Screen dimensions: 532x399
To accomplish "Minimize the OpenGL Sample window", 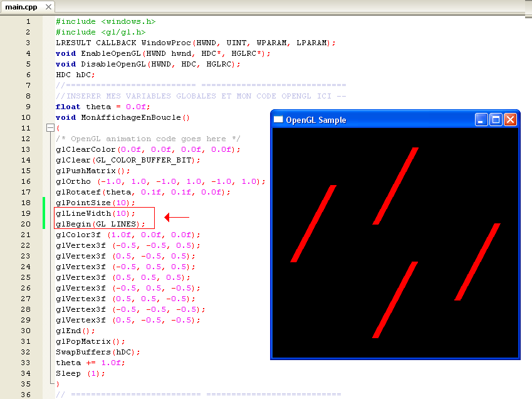I will click(x=481, y=120).
